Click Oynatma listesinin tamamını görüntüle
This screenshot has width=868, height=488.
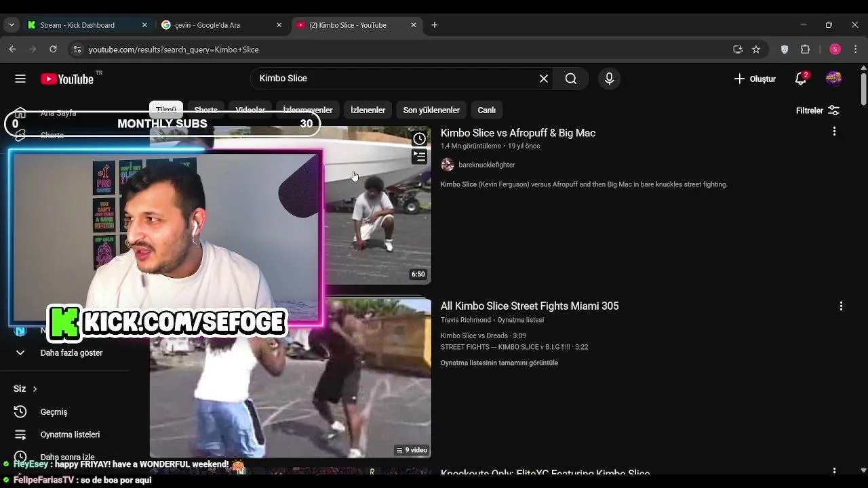(x=499, y=363)
